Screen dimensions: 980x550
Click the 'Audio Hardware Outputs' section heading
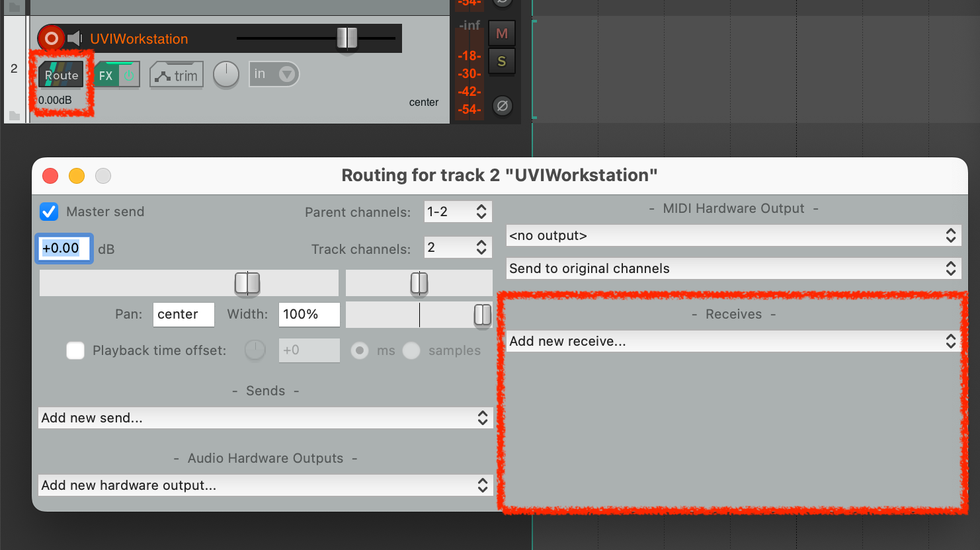pos(266,458)
